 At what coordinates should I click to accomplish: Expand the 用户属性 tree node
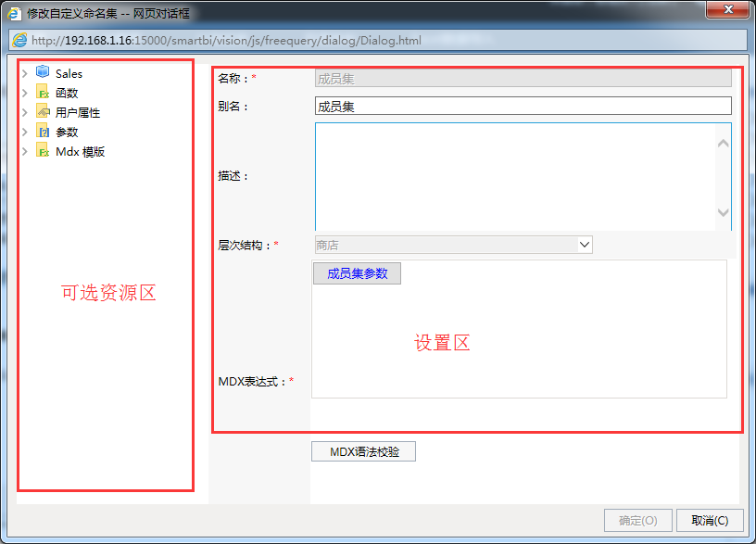(25, 112)
